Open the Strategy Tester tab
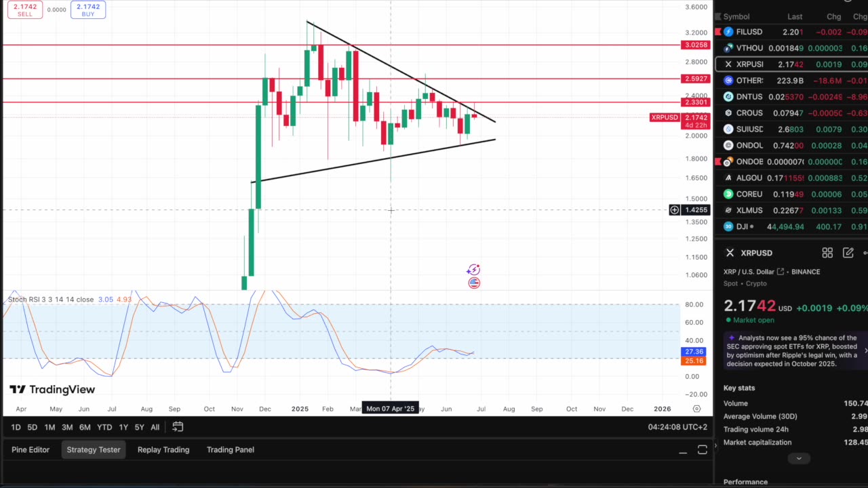Viewport: 868px width, 488px height. click(x=94, y=450)
